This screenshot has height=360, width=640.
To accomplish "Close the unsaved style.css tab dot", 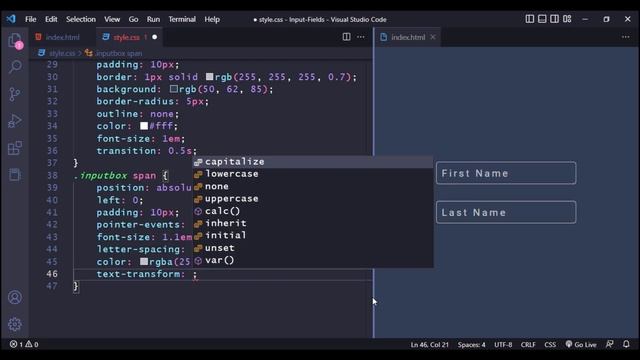I will (155, 37).
